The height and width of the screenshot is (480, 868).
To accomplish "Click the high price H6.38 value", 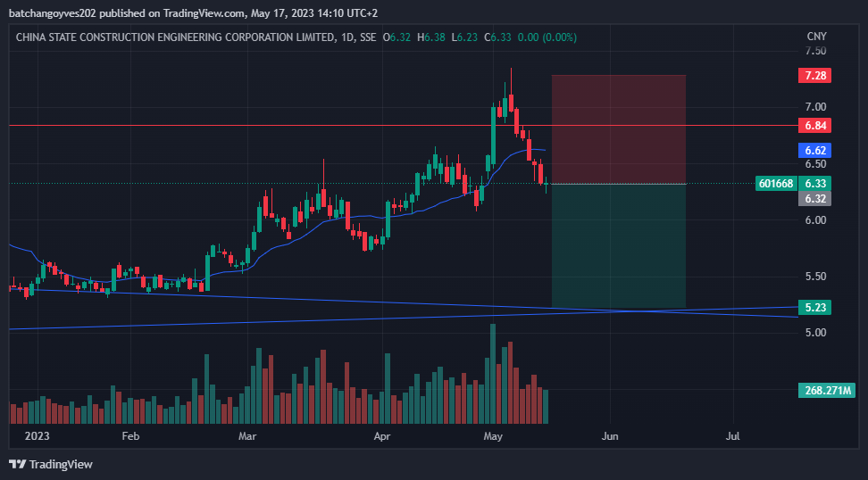I will tap(430, 37).
